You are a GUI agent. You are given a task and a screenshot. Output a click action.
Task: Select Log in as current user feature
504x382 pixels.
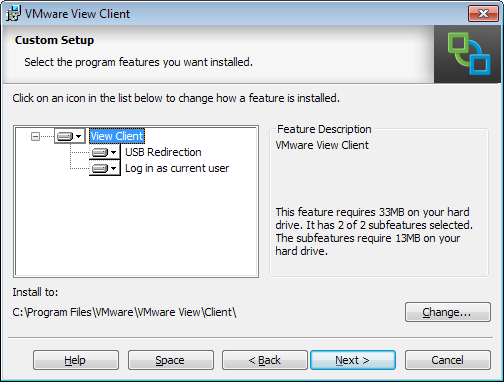pyautogui.click(x=177, y=168)
